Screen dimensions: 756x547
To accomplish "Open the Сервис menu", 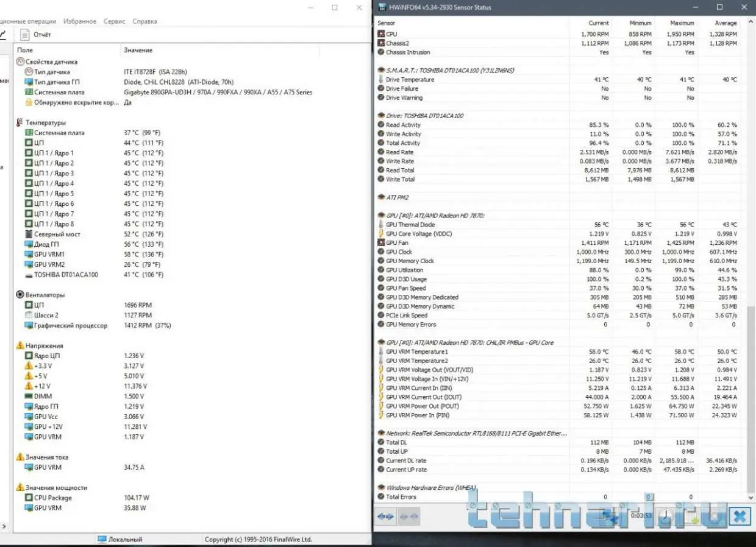I will click(114, 21).
